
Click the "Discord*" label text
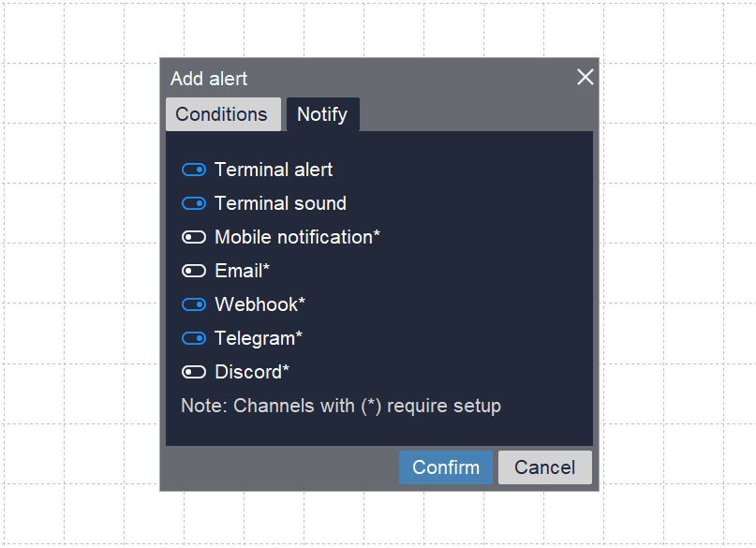252,372
